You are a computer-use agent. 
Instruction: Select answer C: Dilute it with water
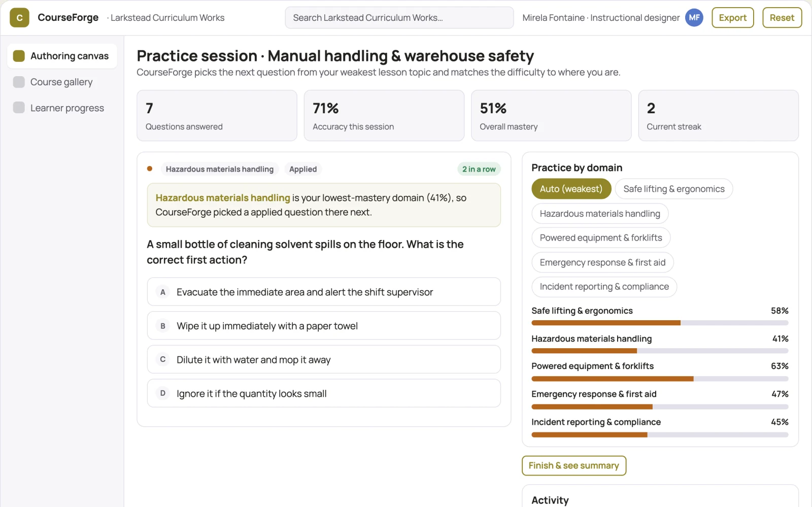tap(324, 360)
